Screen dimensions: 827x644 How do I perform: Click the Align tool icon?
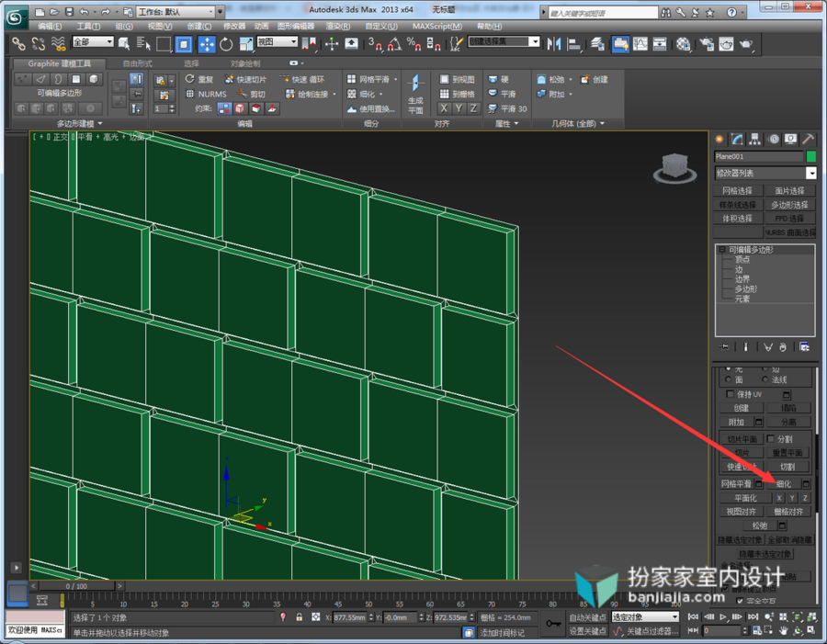(x=573, y=44)
